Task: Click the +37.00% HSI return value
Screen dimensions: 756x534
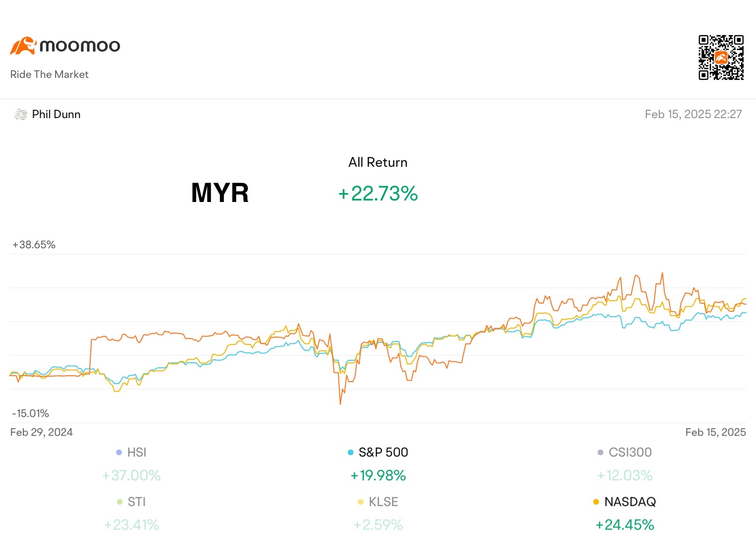Action: 131,475
